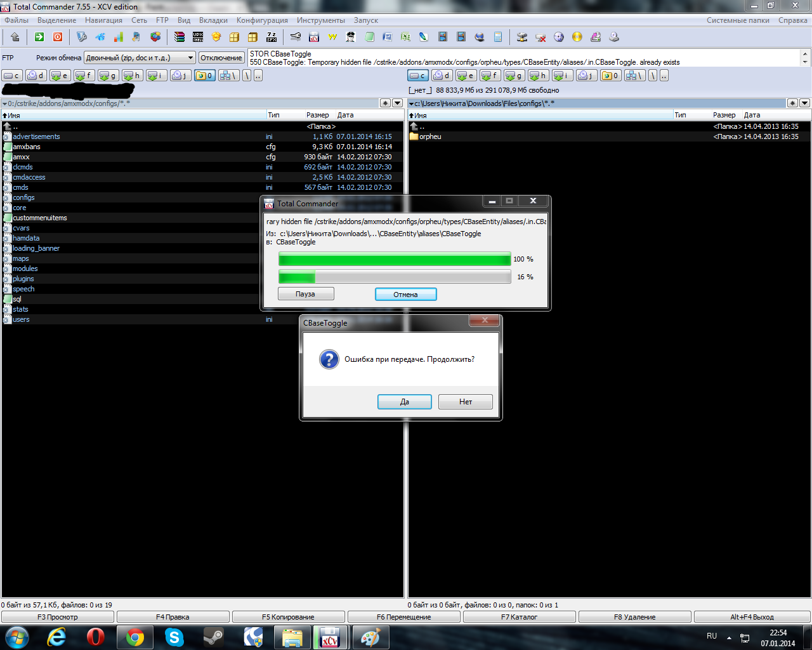This screenshot has width=812, height=650.
Task: Select drive c in the right panel
Action: tap(418, 76)
